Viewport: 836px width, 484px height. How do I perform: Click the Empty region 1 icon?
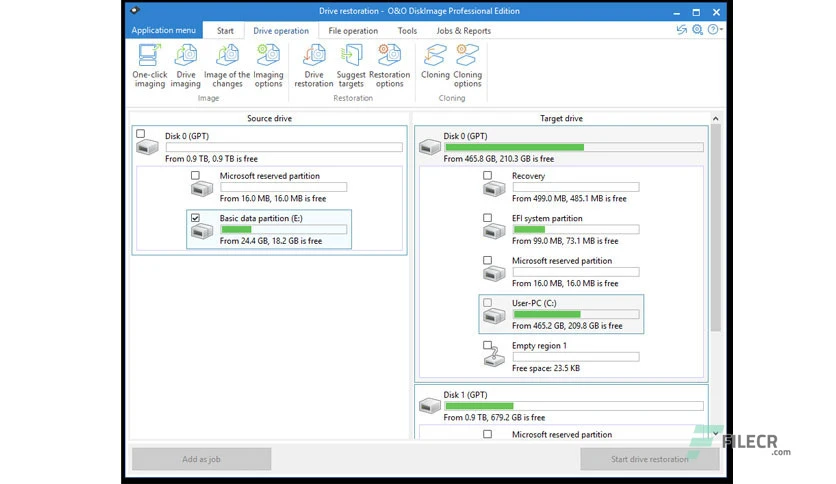pos(494,356)
